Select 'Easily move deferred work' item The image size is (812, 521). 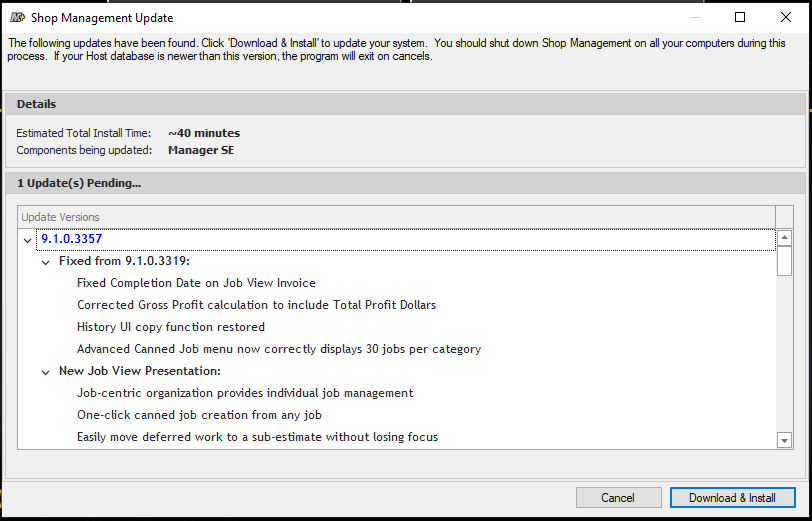(x=257, y=437)
